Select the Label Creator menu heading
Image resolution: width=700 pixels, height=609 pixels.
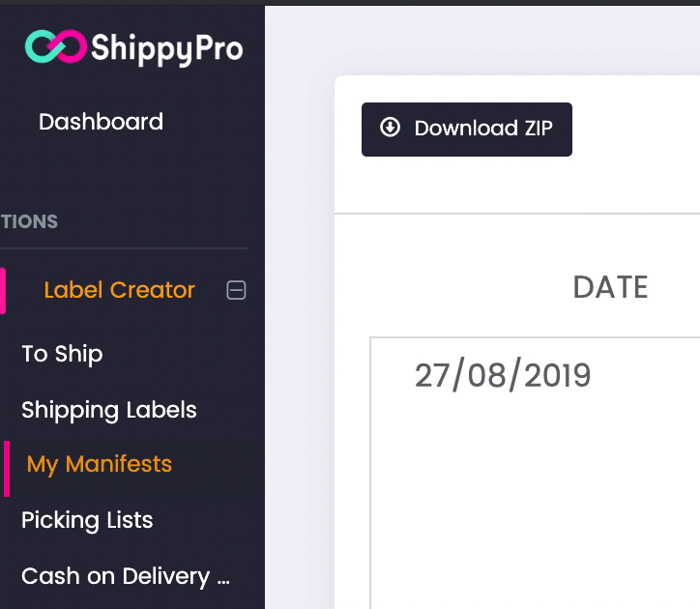coord(119,290)
